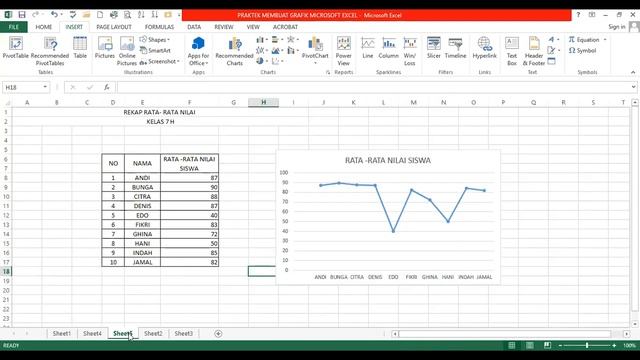Select the cell containing BUNGA
This screenshot has width=640, height=360.
pyautogui.click(x=142, y=187)
